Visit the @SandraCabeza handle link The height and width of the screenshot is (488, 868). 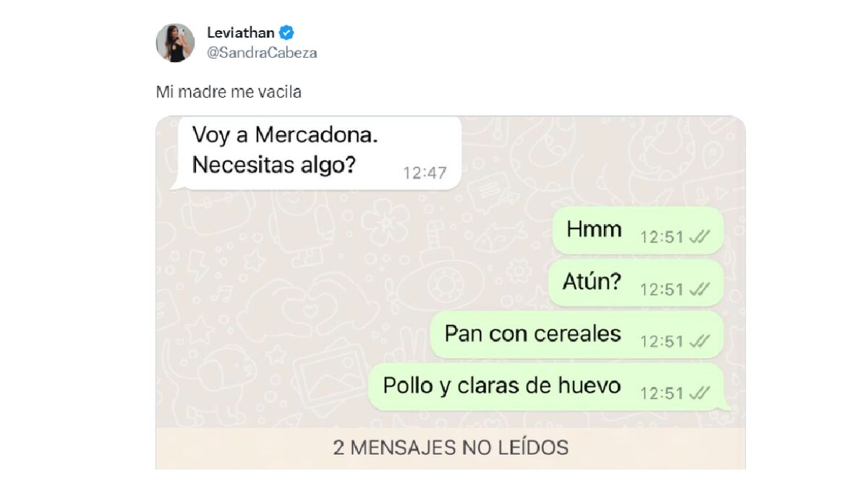pyautogui.click(x=262, y=53)
